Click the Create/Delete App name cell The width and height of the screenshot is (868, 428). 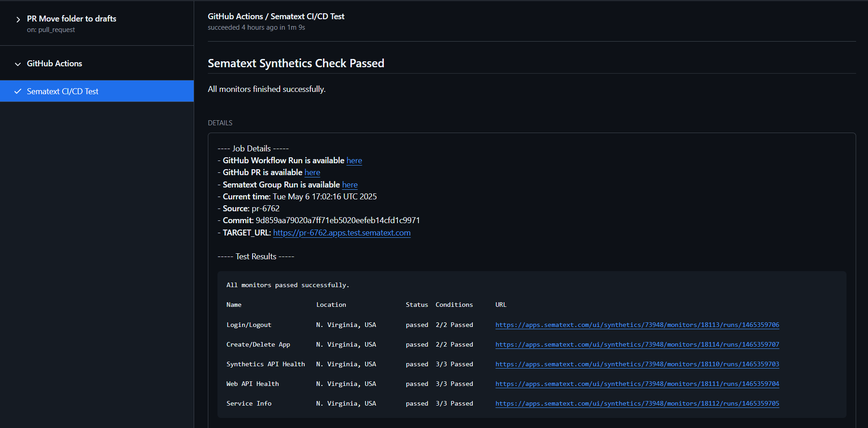(x=258, y=344)
